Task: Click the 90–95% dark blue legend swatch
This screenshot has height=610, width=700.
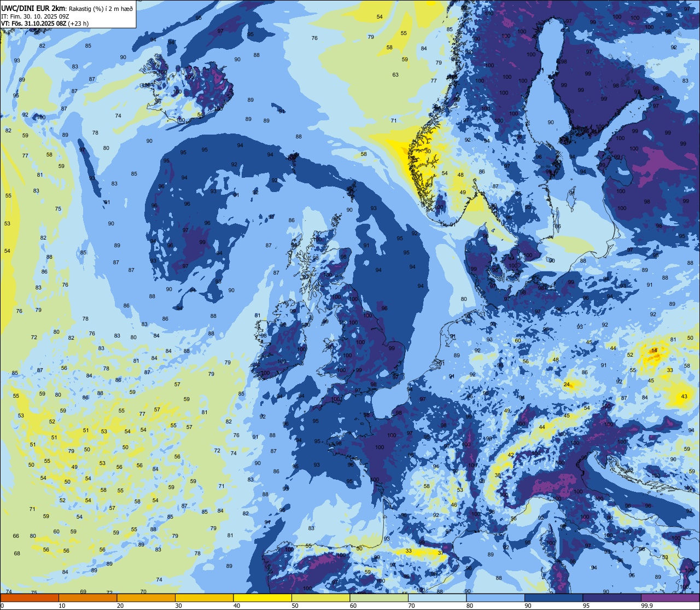Action: pyautogui.click(x=553, y=597)
